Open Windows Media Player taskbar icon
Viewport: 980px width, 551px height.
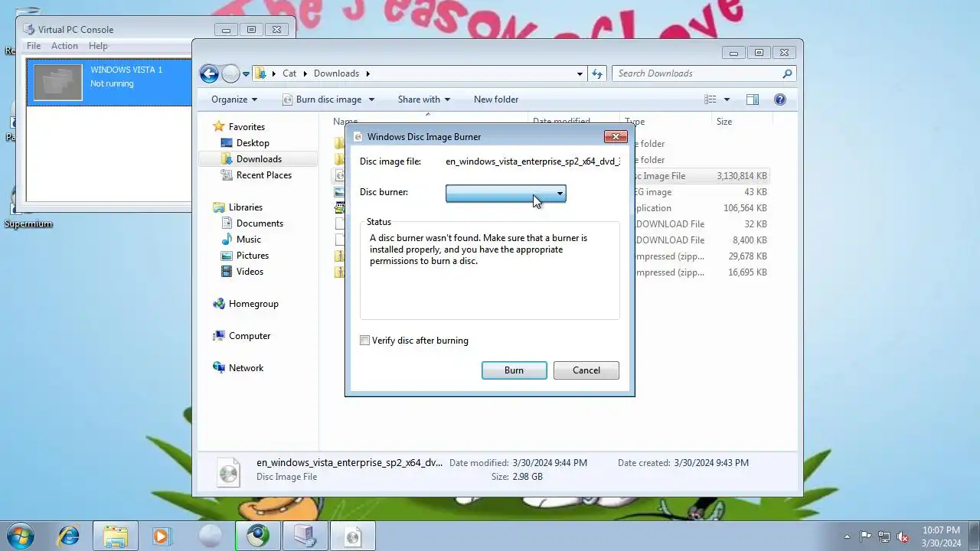click(161, 536)
